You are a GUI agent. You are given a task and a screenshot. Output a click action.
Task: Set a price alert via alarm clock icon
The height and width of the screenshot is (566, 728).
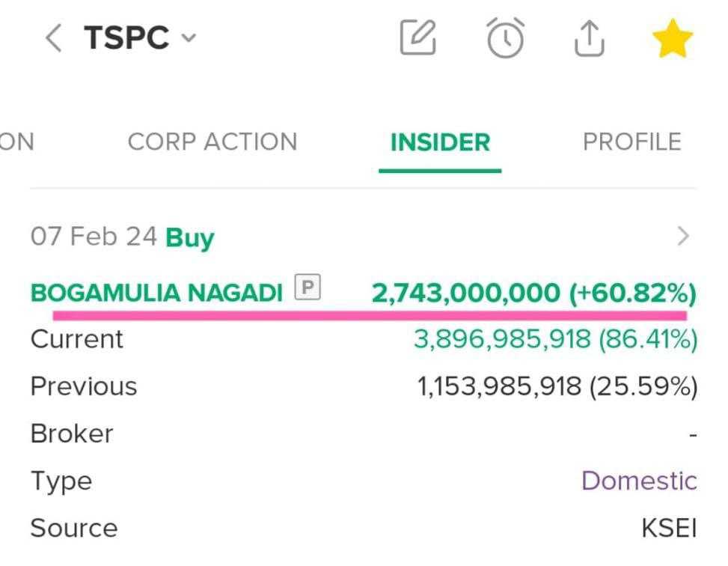pyautogui.click(x=506, y=37)
